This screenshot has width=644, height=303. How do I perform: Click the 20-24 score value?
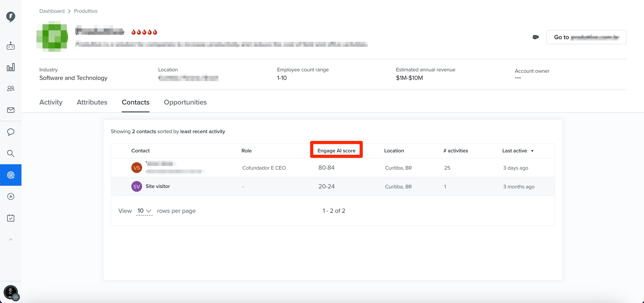pyautogui.click(x=326, y=186)
